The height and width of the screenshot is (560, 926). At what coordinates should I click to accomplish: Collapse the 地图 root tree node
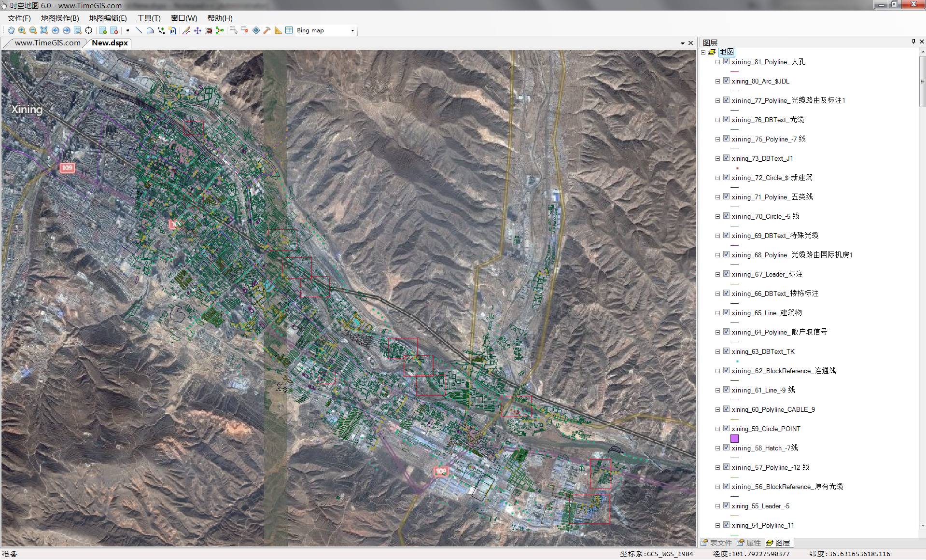703,52
